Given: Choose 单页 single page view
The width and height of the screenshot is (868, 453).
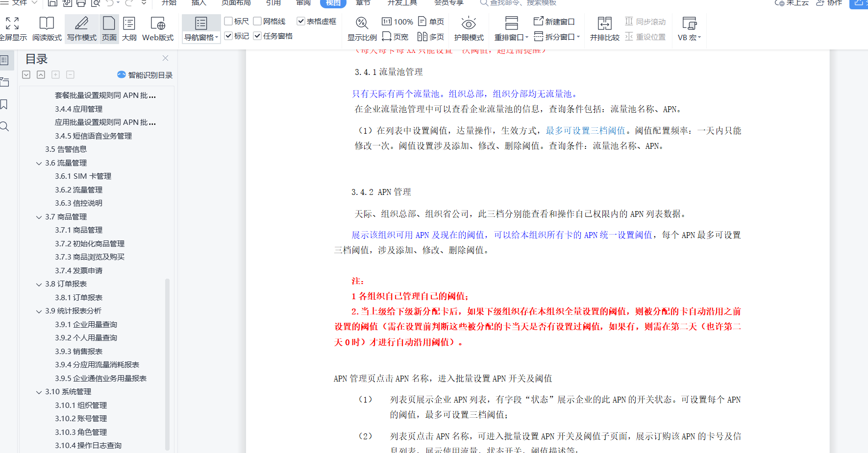Looking at the screenshot, I should pos(431,22).
